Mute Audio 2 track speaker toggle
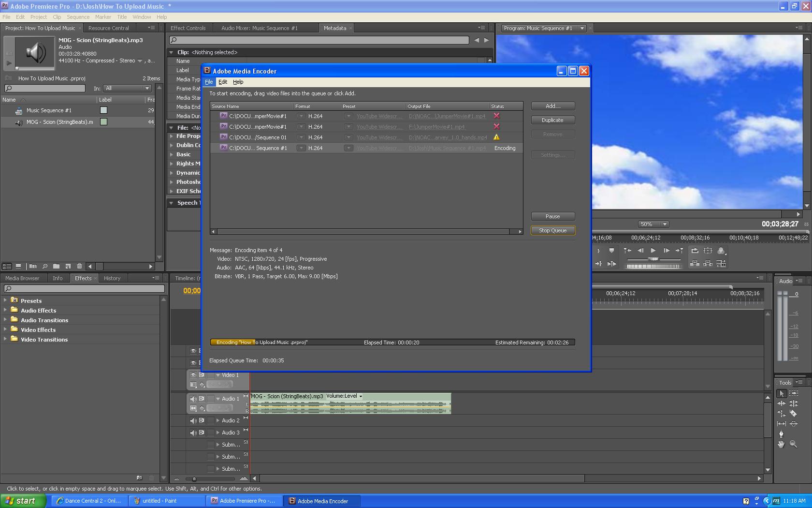This screenshot has width=812, height=508. [x=193, y=420]
